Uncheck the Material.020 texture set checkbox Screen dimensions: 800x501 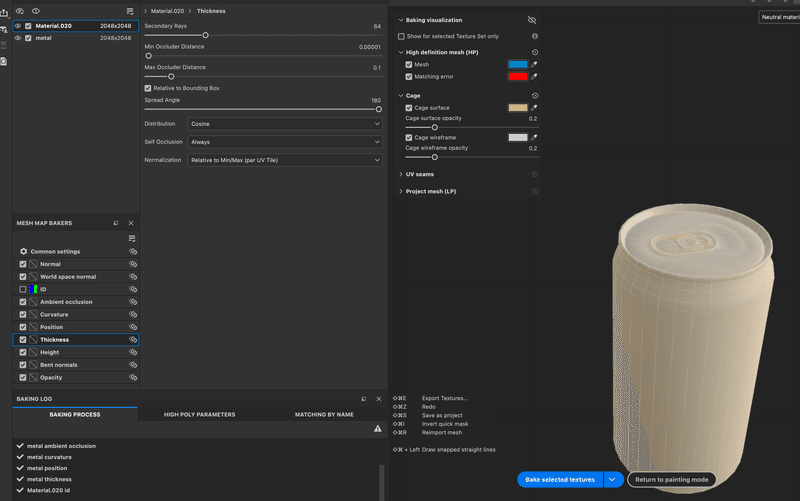click(29, 26)
